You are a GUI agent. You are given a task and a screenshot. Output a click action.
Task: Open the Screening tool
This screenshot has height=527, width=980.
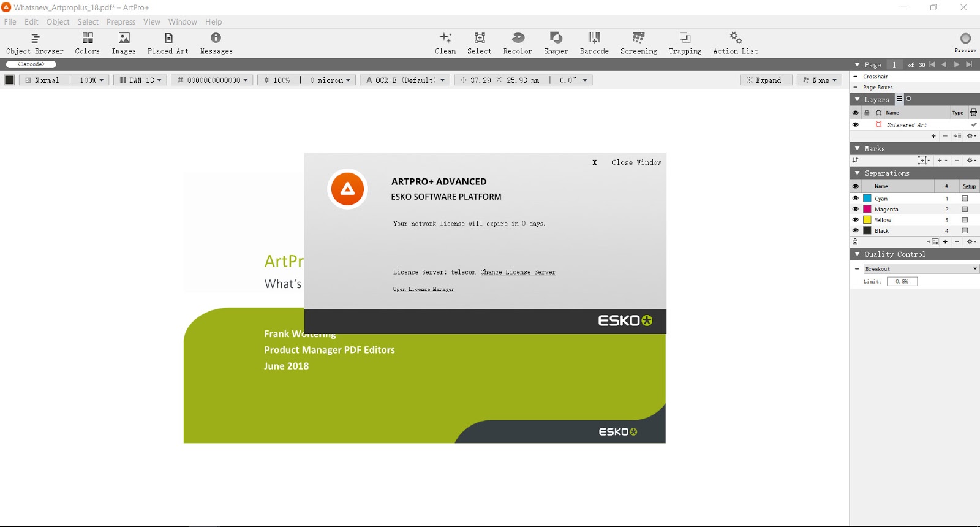[x=639, y=44]
